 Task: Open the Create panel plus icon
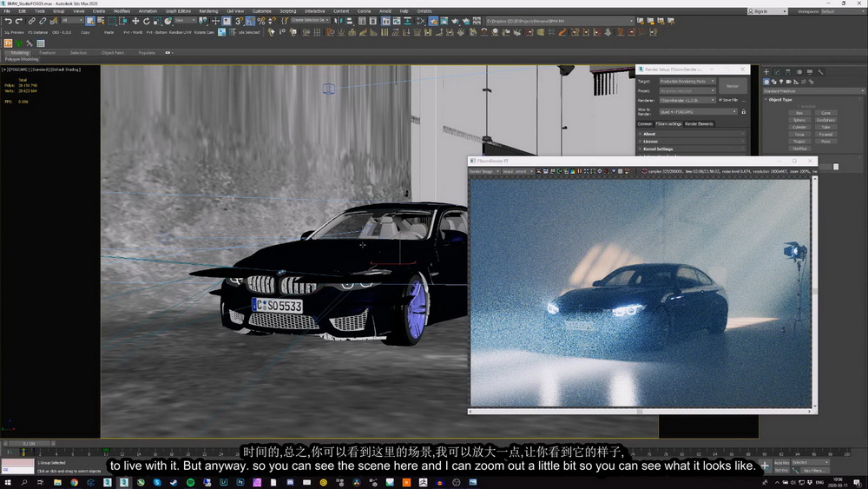tap(766, 72)
